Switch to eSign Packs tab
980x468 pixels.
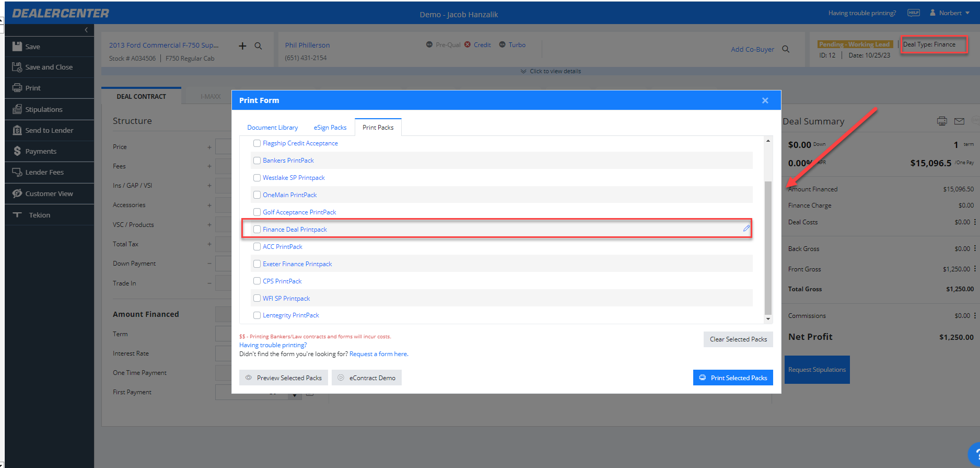330,128
